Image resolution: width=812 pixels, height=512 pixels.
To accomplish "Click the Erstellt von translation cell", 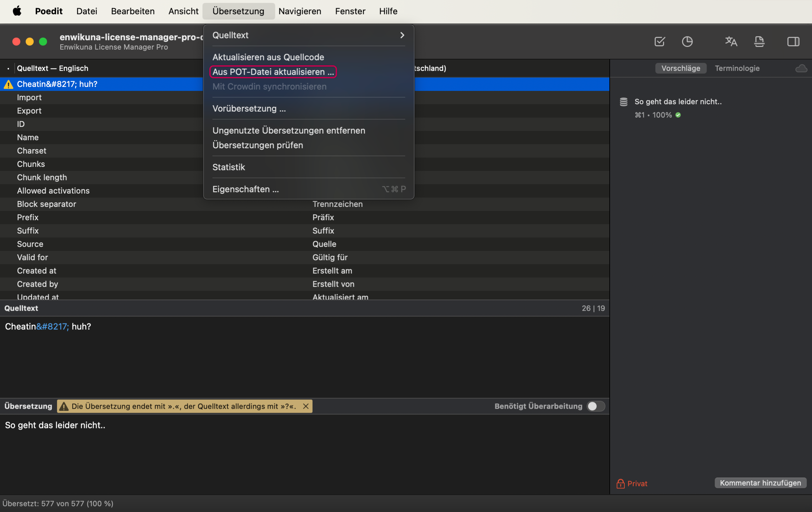I will point(333,284).
